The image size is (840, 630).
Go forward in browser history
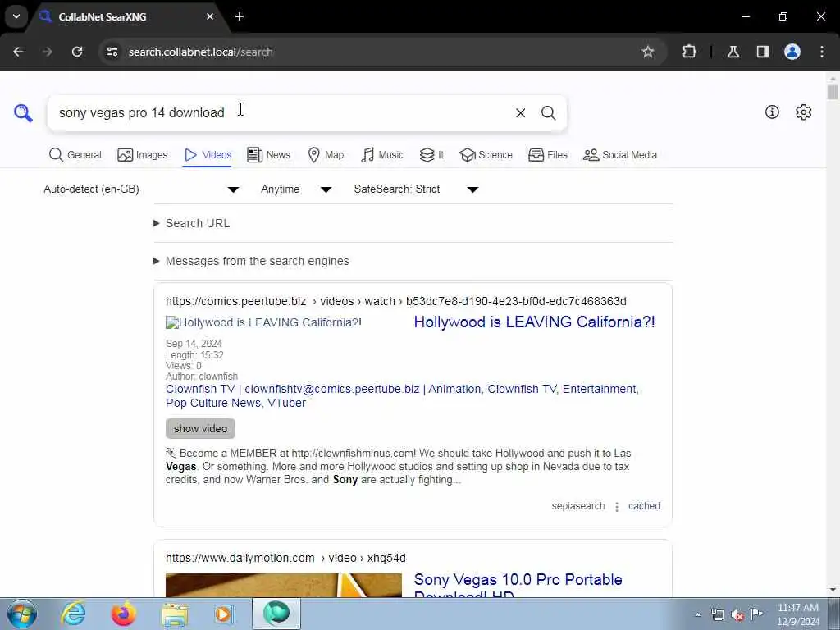(x=47, y=52)
